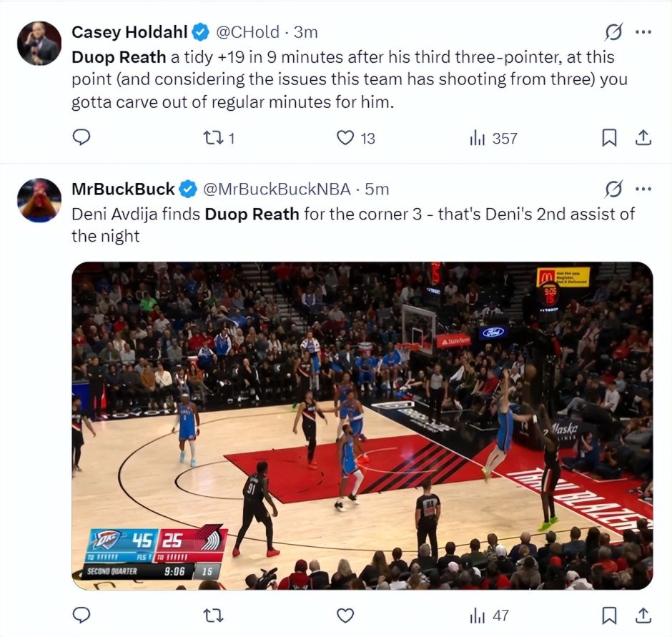Share Casey Holdahl's tweet
672x637 pixels.
click(x=643, y=137)
